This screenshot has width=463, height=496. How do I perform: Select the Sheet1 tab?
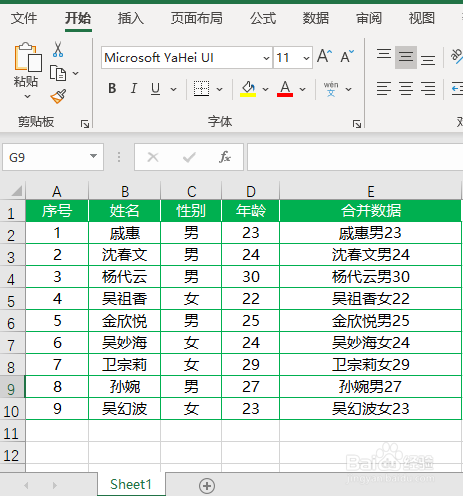point(131,484)
